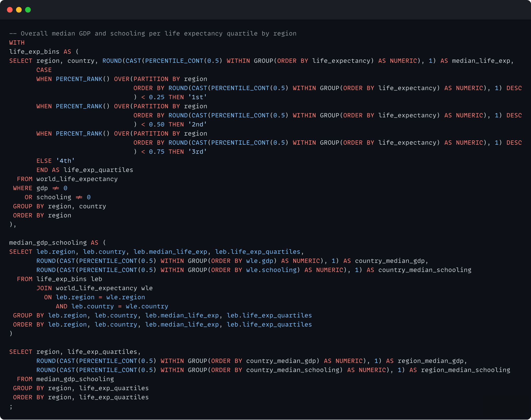This screenshot has width=531, height=420.
Task: Click '< 0.25 THEN' threshold
Action: coord(162,97)
